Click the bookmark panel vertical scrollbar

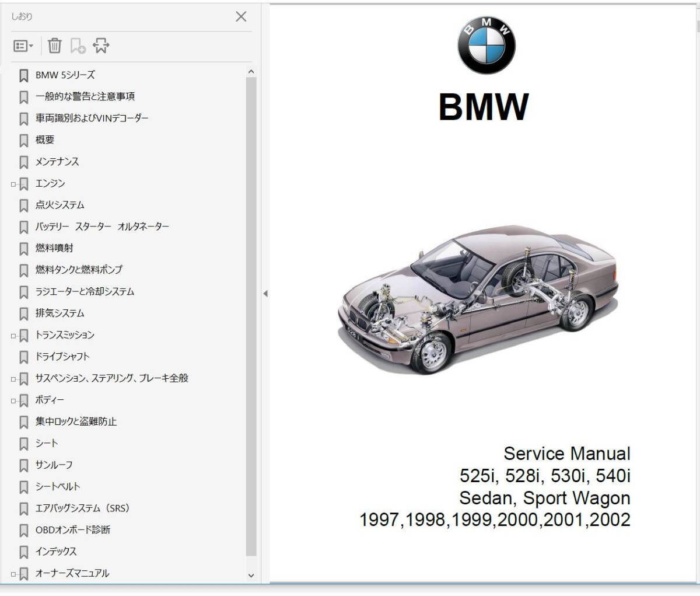[x=251, y=316]
